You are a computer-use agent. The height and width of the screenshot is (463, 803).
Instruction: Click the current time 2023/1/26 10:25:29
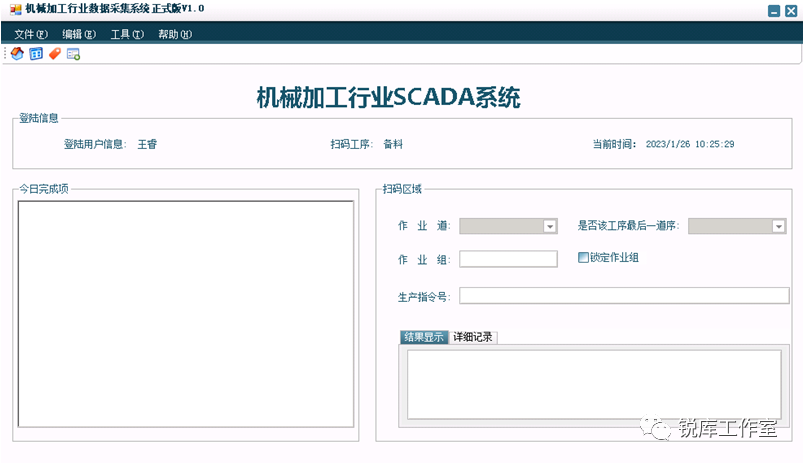coord(690,144)
